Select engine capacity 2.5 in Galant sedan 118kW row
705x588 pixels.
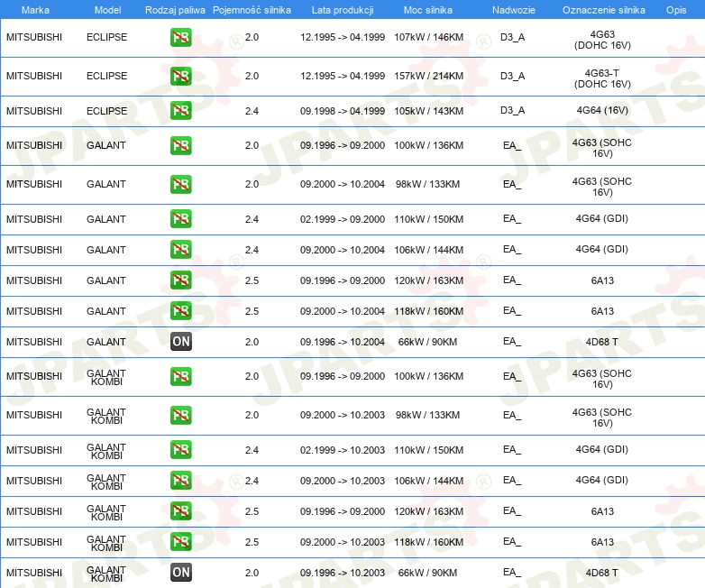252,311
